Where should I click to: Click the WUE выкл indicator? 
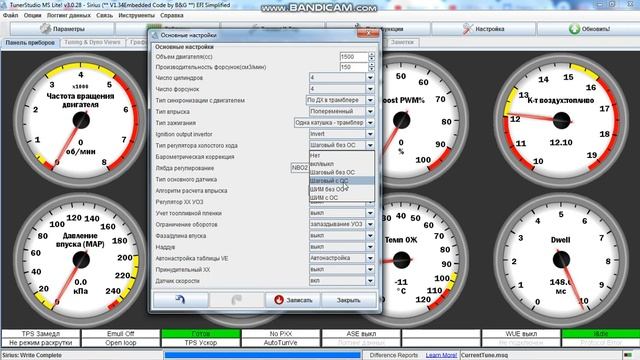[x=521, y=334]
